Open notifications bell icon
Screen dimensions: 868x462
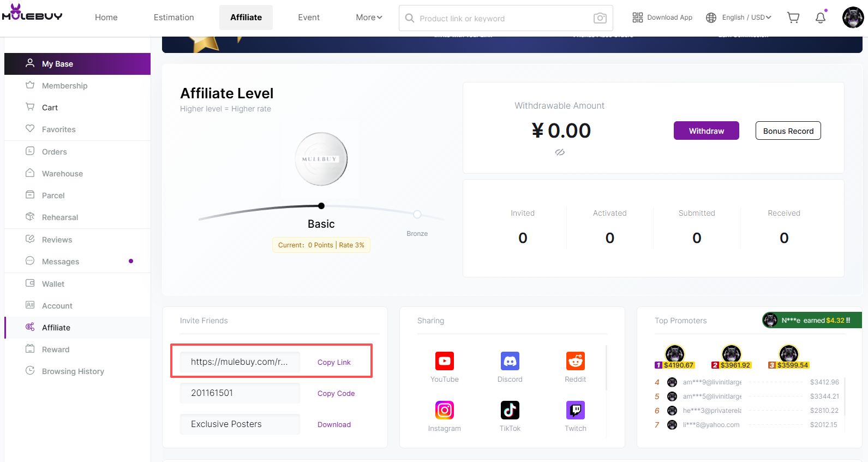click(821, 17)
